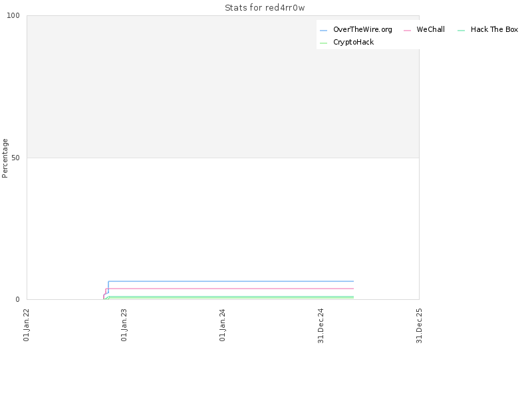Click the 01.Jan.23 date label
Image resolution: width=532 pixels, height=399 pixels.
point(124,325)
